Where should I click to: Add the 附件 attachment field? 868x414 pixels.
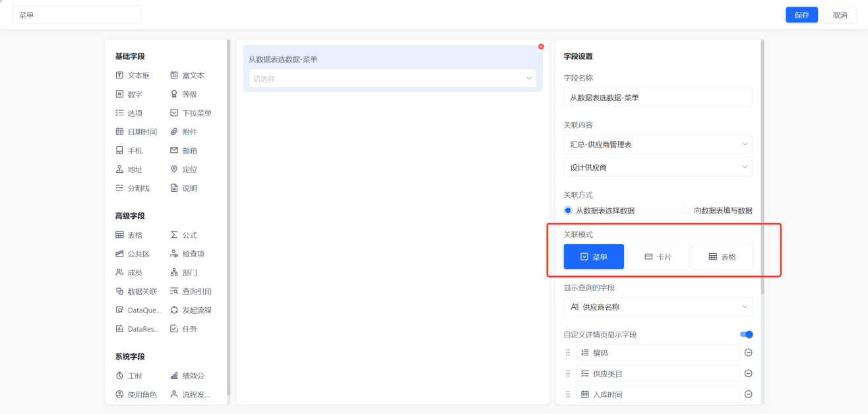[x=183, y=132]
